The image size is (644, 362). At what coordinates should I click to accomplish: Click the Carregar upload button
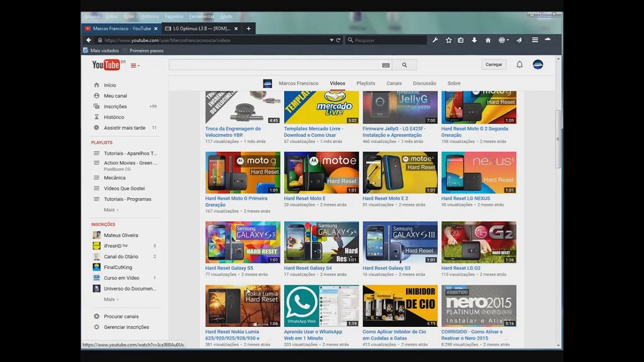494,64
